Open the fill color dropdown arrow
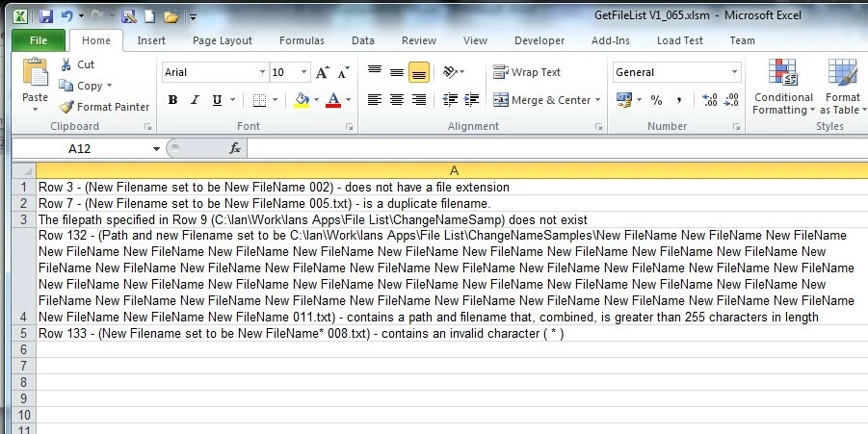 317,100
